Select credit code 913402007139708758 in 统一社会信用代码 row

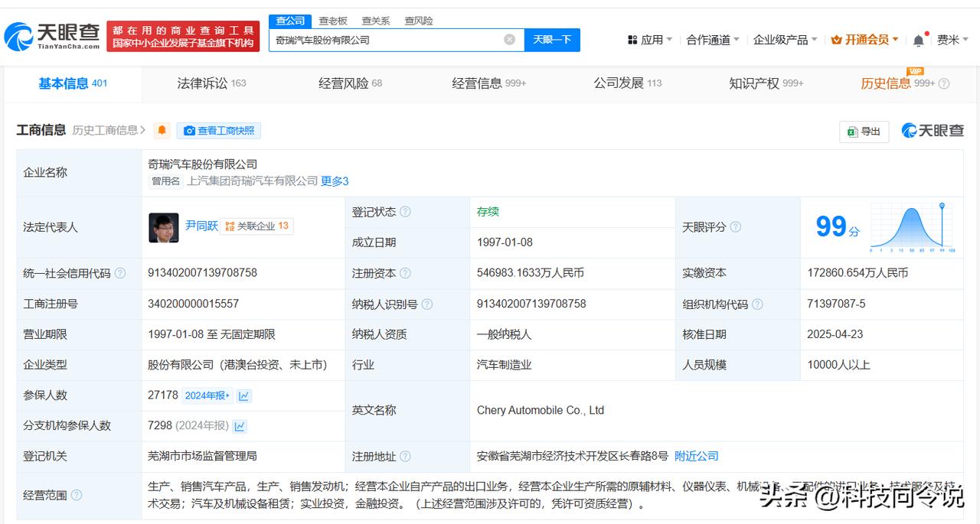(202, 273)
